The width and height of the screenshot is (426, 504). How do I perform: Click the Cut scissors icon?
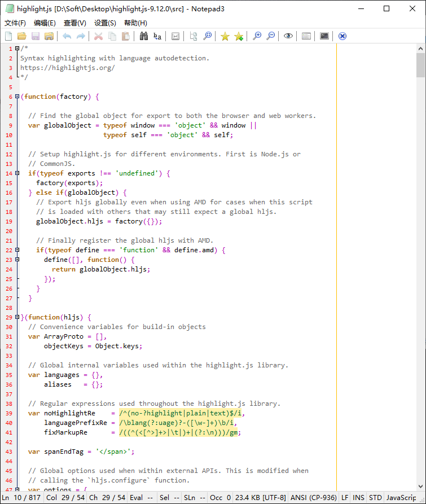click(98, 36)
